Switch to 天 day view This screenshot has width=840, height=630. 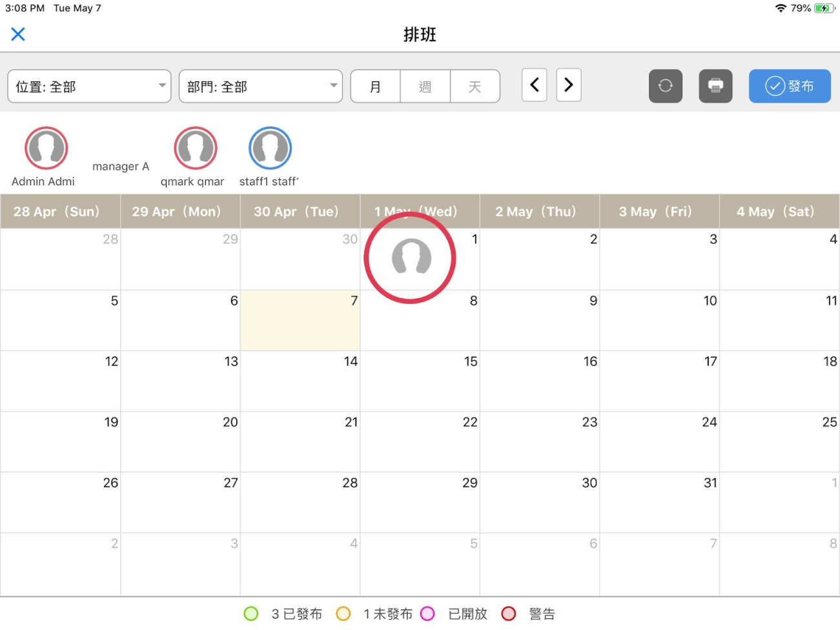pyautogui.click(x=475, y=86)
